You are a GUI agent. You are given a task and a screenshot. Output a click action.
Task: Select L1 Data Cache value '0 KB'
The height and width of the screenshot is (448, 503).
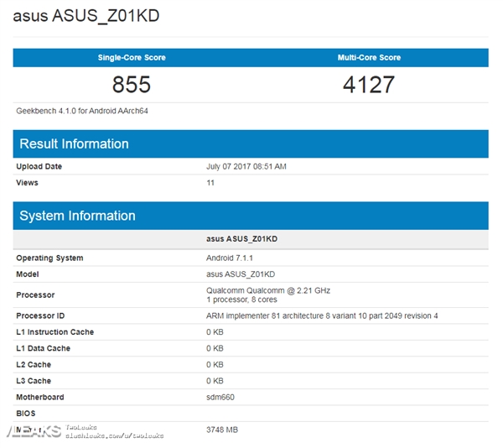(215, 348)
